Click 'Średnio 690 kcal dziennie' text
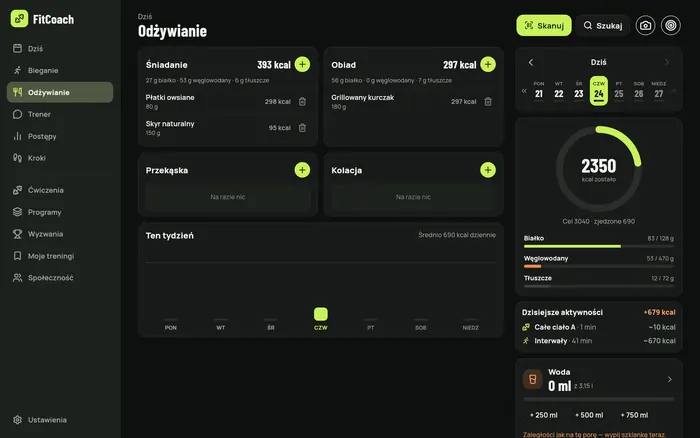The image size is (700, 438). pos(457,235)
